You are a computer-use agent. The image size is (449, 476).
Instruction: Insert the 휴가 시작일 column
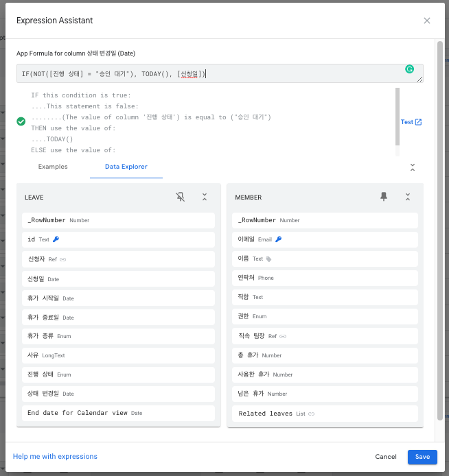(x=118, y=298)
